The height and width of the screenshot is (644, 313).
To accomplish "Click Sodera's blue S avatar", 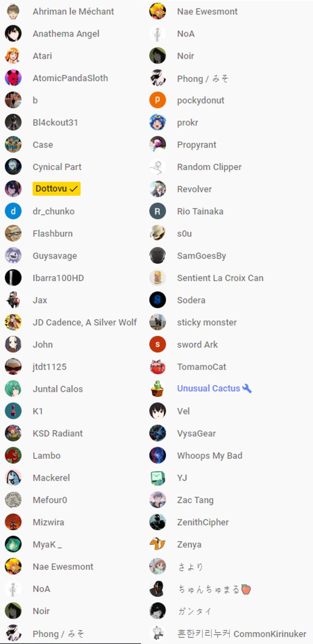I will coord(158,300).
